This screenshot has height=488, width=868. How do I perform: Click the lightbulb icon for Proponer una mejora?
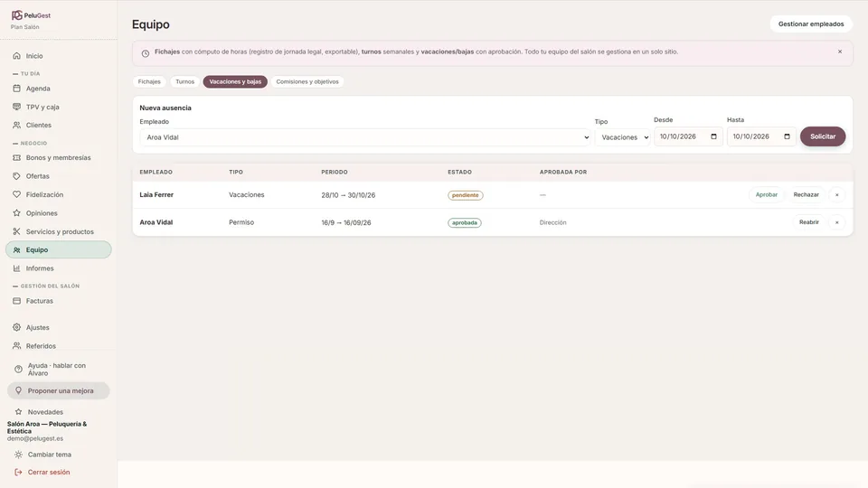tap(18, 390)
